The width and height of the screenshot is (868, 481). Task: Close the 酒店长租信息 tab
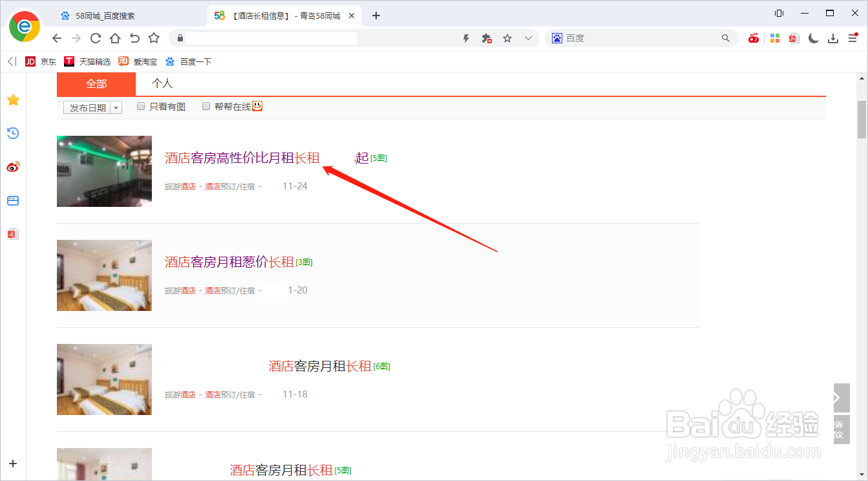(x=352, y=16)
